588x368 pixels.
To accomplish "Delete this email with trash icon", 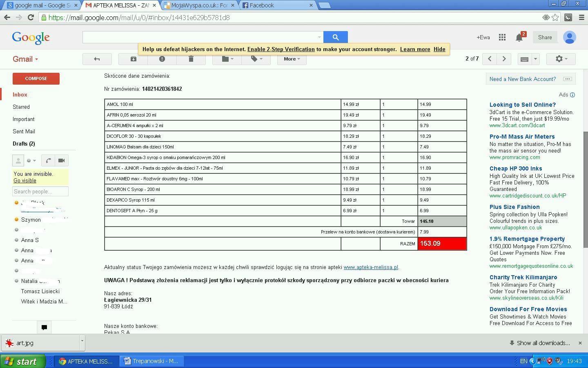I will click(x=191, y=59).
